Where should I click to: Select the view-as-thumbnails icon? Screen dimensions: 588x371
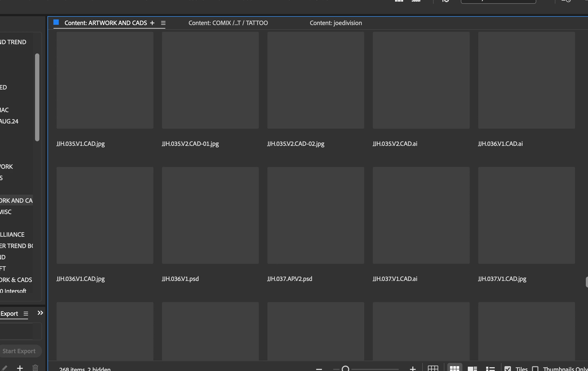454,368
